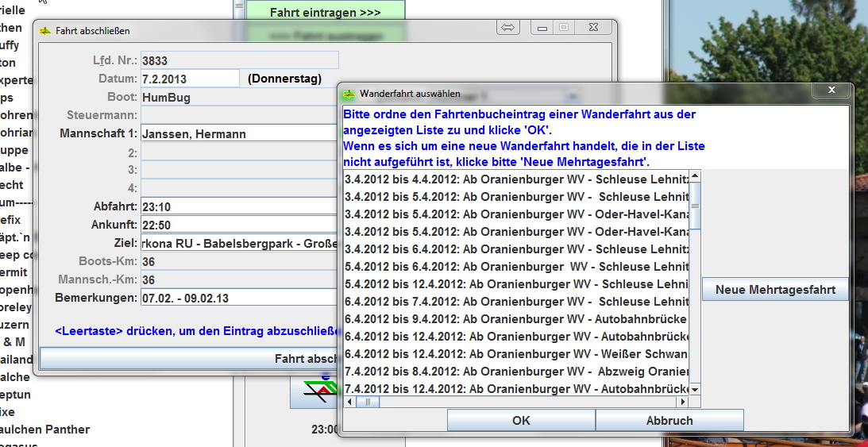
Task: Select boat 'Loreley' in background list
Action: click(x=16, y=307)
